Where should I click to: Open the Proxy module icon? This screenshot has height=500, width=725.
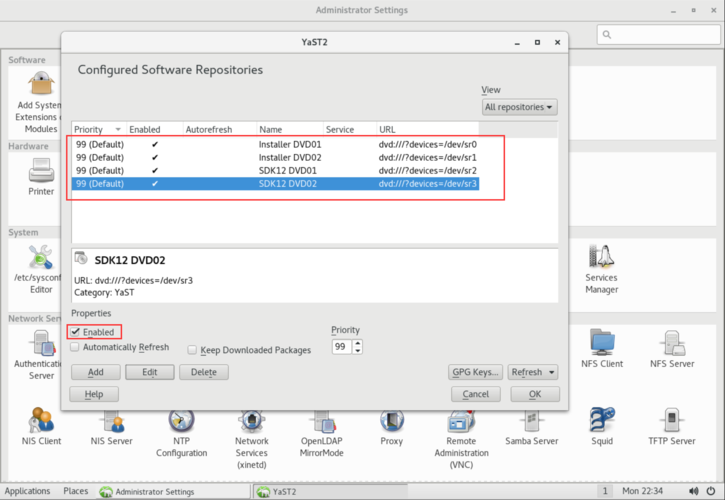point(392,422)
